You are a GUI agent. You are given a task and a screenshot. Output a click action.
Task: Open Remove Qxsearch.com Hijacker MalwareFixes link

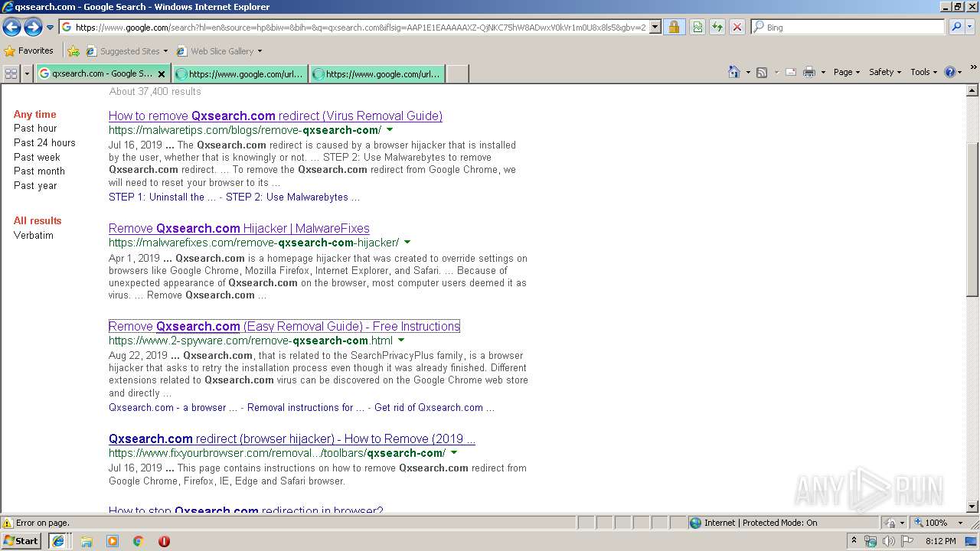tap(239, 229)
